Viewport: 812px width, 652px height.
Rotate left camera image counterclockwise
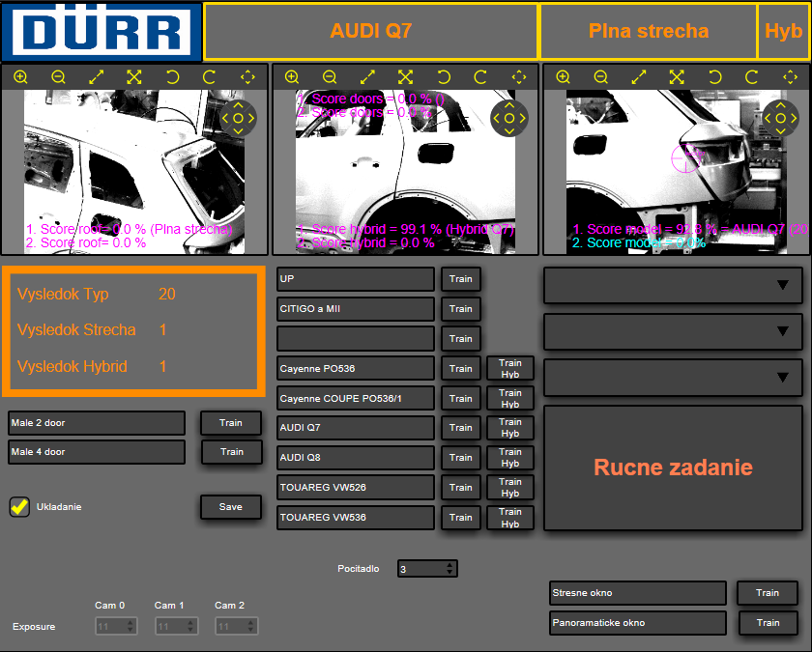tap(172, 77)
